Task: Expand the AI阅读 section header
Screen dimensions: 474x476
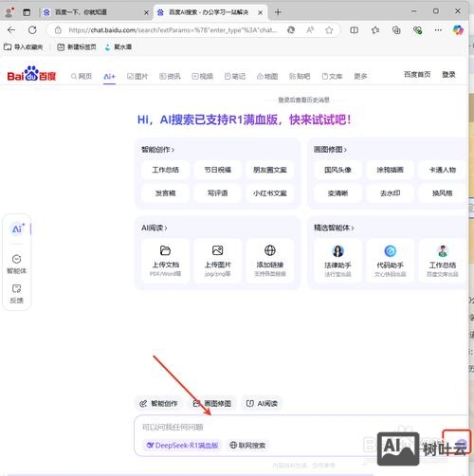Action: (154, 228)
